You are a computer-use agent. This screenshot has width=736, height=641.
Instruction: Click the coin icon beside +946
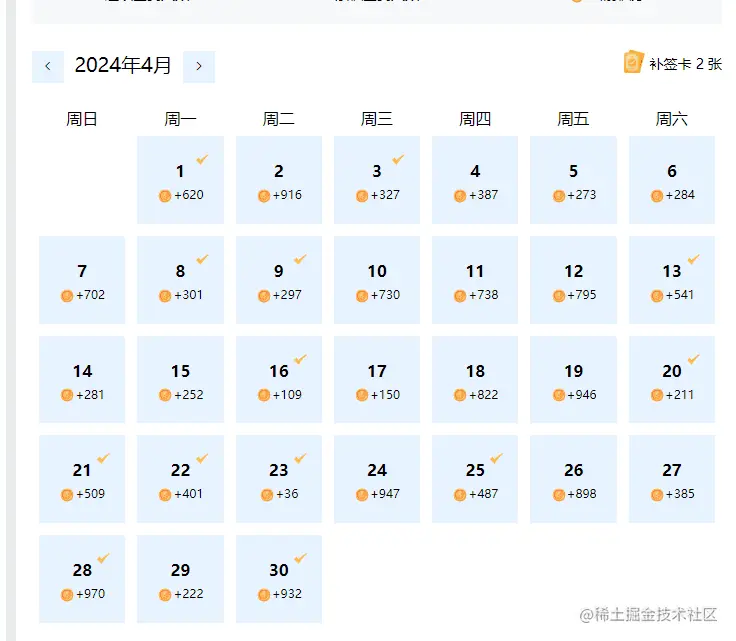pos(559,396)
